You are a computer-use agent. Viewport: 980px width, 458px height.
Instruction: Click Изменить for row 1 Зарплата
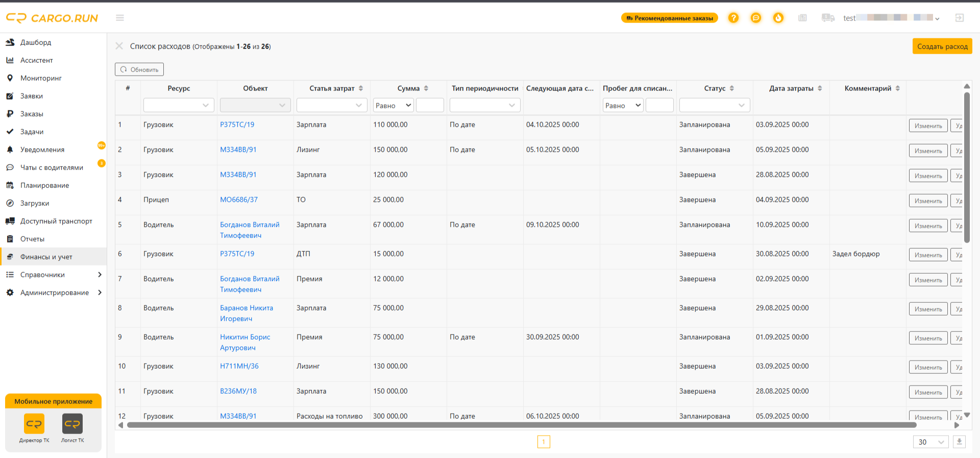pyautogui.click(x=928, y=126)
